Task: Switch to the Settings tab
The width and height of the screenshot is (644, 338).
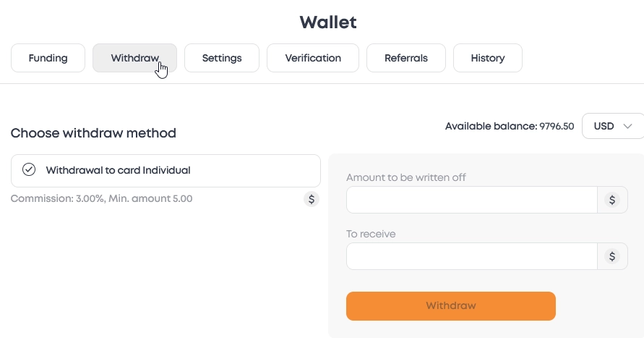Action: coord(222,58)
